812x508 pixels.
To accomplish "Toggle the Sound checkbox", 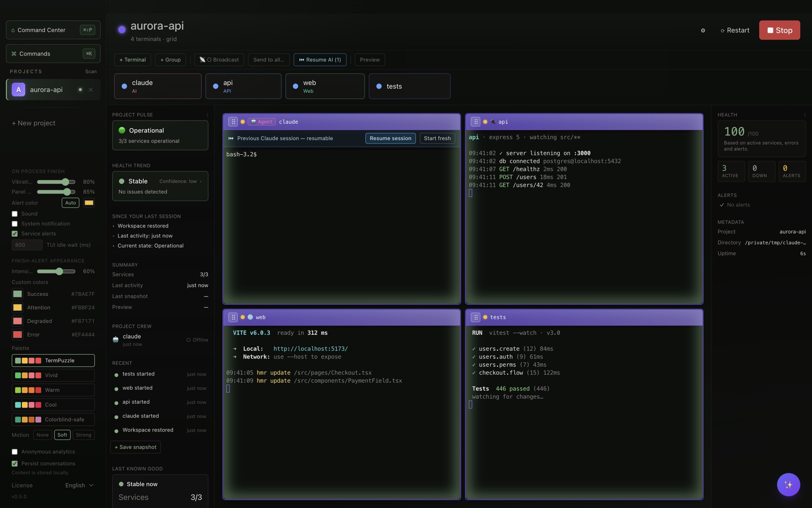I will pos(14,214).
